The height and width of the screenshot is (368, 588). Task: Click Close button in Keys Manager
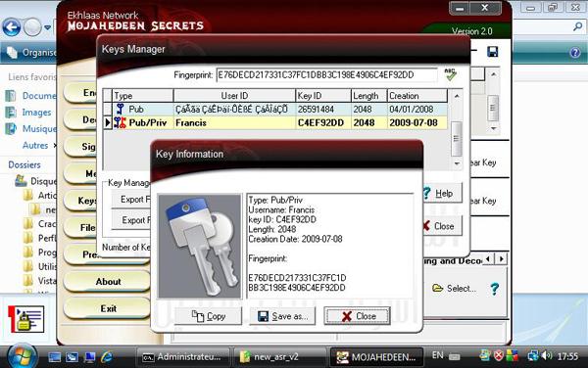pyautogui.click(x=443, y=226)
